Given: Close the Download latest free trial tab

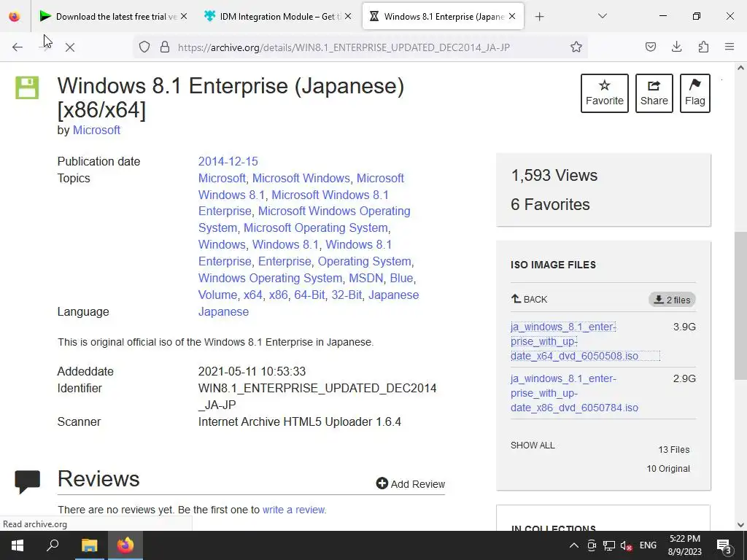Looking at the screenshot, I should pyautogui.click(x=184, y=17).
